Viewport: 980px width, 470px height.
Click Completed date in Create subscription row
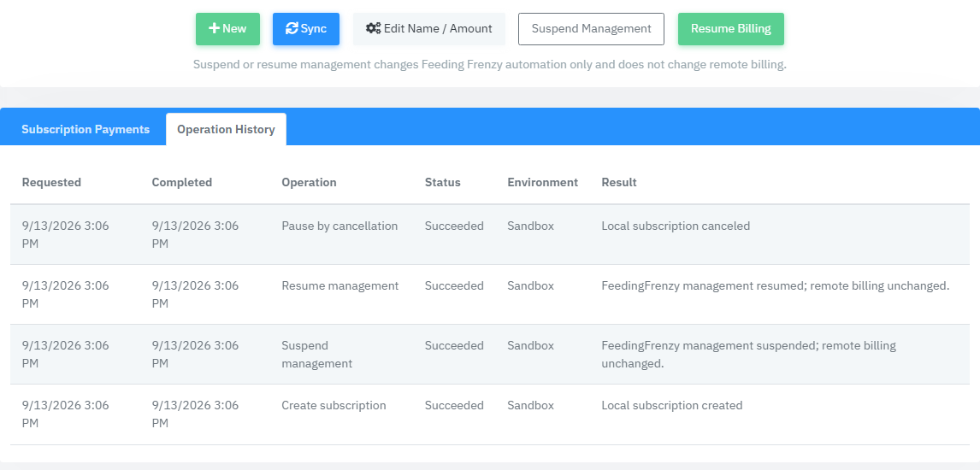195,414
